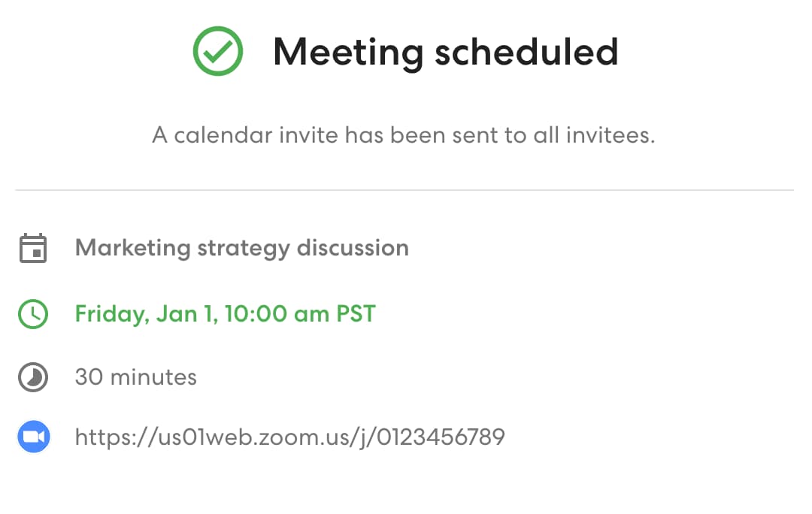Open the Zoom meeting URL link
Image resolution: width=812 pixels, height=514 pixels.
(x=290, y=438)
